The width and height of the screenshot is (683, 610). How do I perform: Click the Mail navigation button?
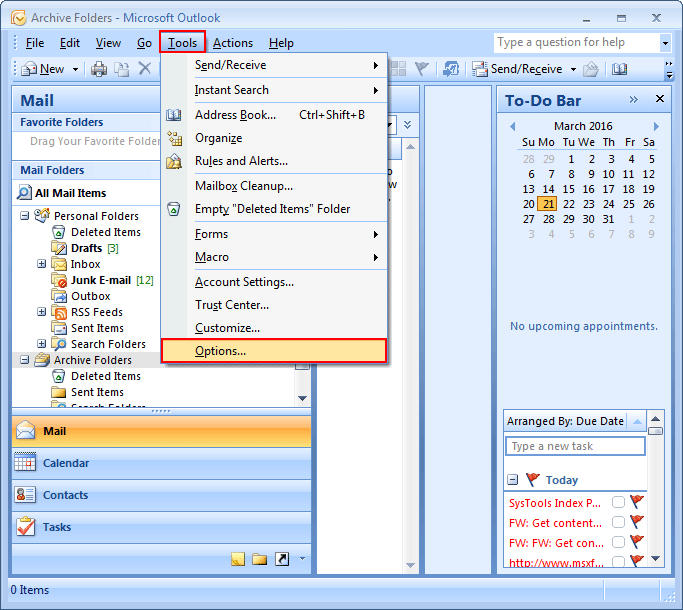point(162,431)
